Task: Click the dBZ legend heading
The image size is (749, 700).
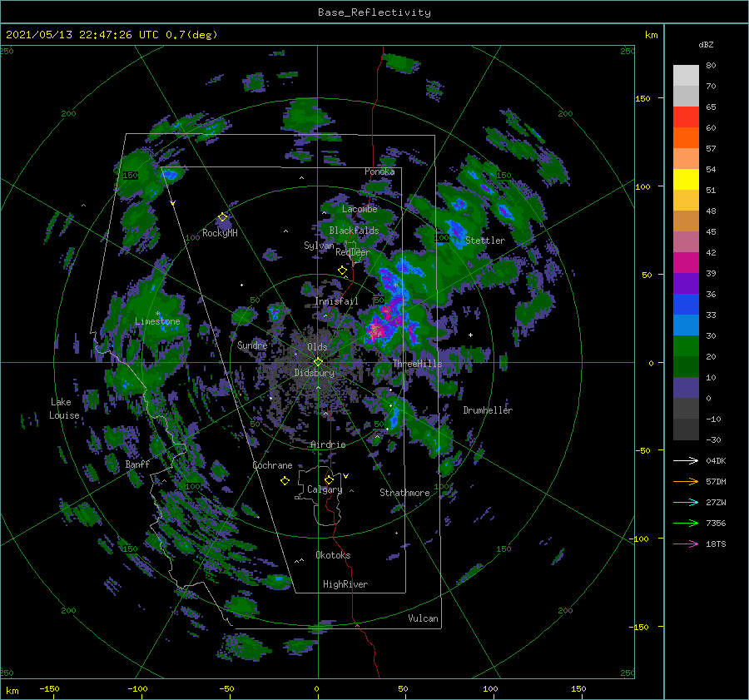Action: click(706, 45)
